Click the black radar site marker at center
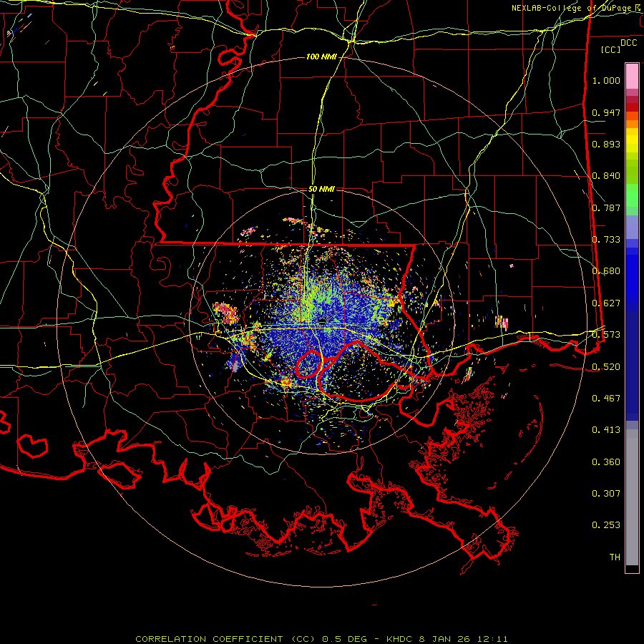Screen dimensions: 644x644 click(323, 321)
